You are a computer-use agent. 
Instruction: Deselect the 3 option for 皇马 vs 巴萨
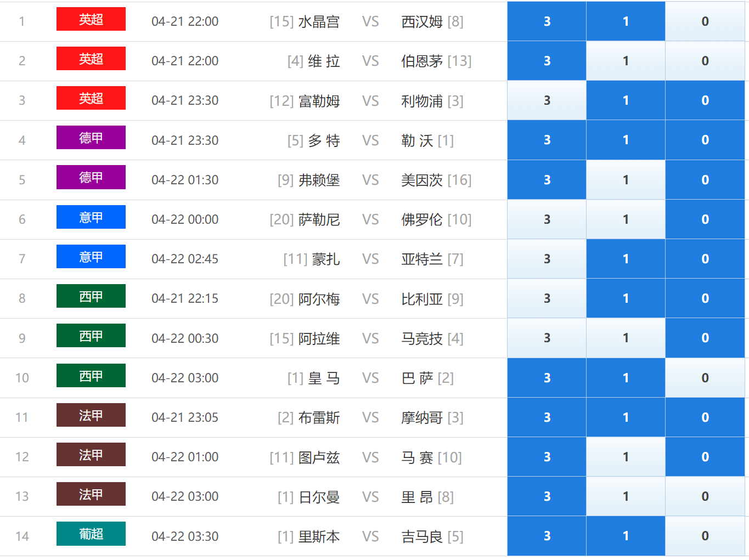coord(547,378)
